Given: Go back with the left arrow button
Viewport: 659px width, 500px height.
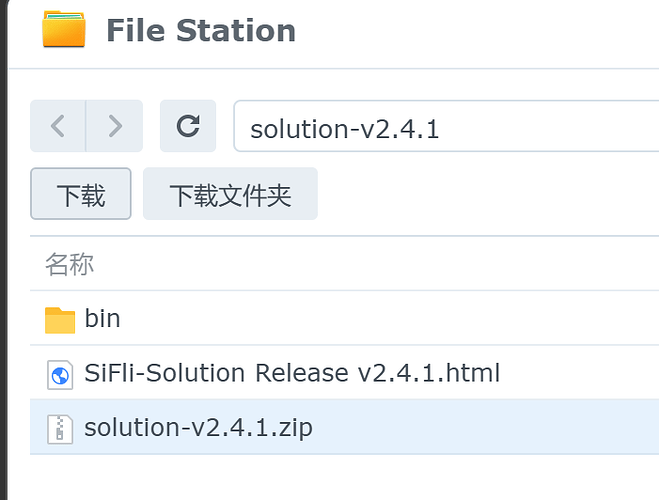Looking at the screenshot, I should click(x=58, y=126).
